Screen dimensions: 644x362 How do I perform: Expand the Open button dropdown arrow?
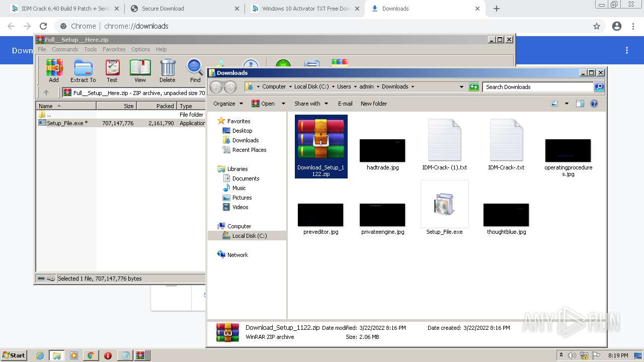[283, 104]
